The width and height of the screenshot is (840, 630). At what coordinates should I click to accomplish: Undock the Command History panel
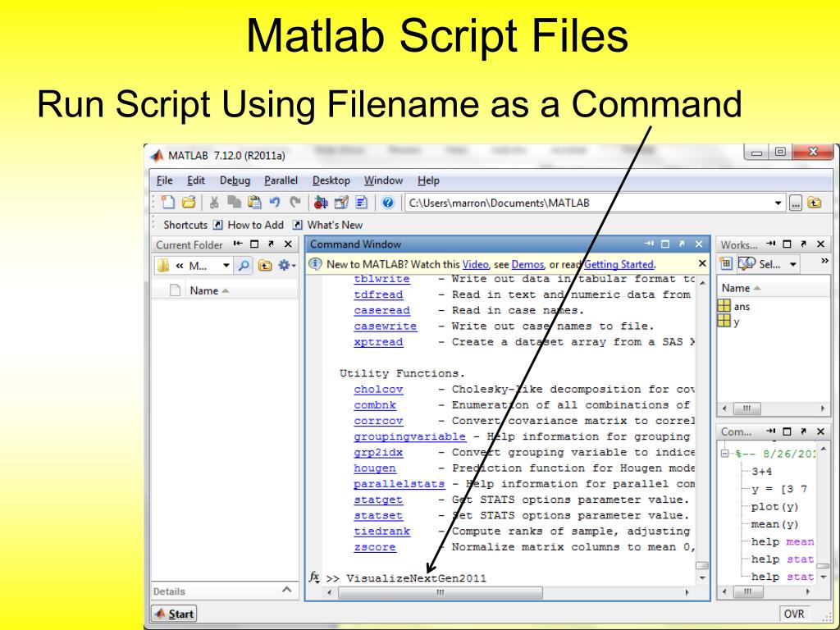pyautogui.click(x=803, y=431)
